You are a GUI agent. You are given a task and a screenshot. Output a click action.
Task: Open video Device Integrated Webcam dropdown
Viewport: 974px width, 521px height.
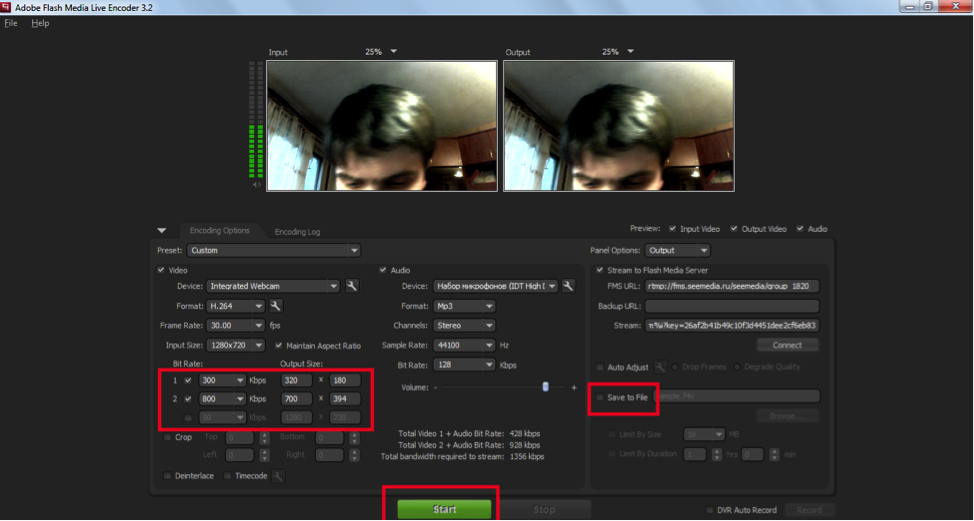point(273,286)
